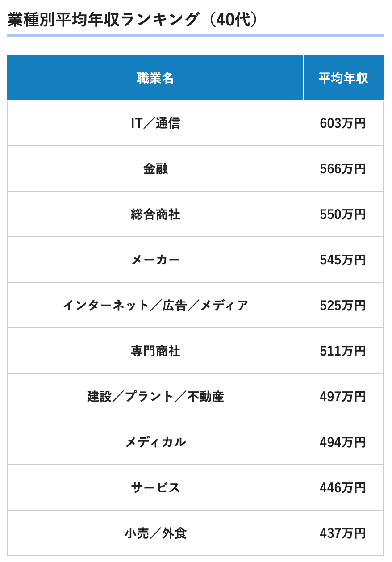This screenshot has height=562, width=392.
Task: Select the 金融 row label
Action: pos(155,169)
